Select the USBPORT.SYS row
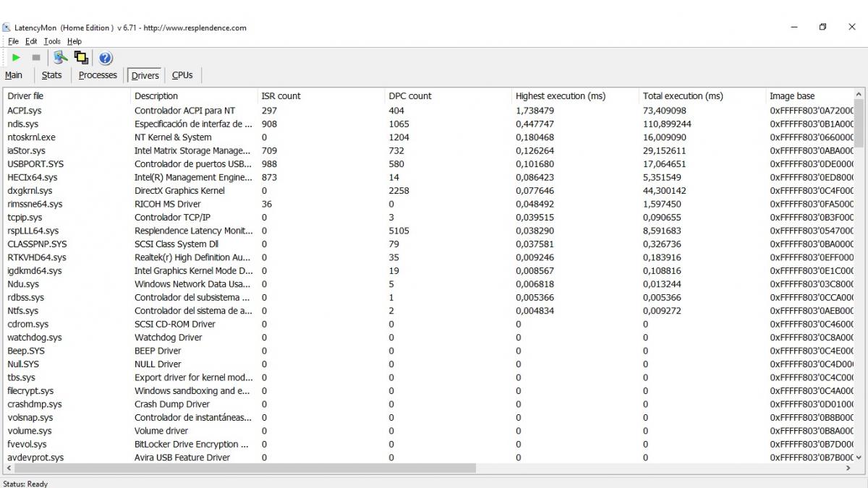868x488 pixels. coord(429,164)
